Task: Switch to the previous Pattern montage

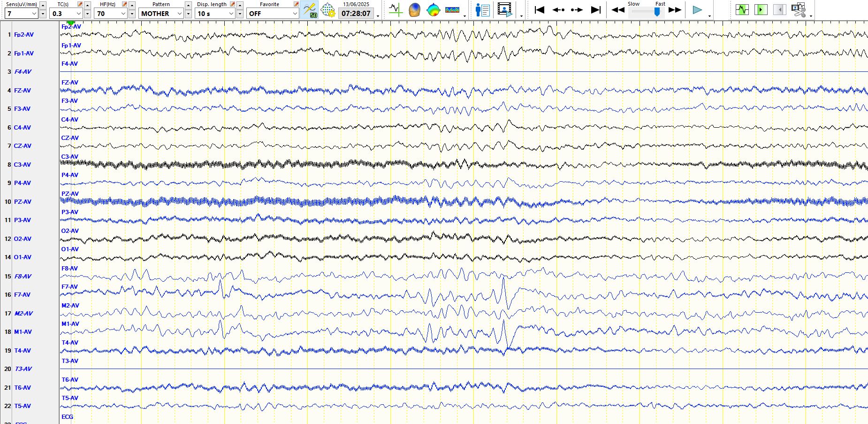Action: pyautogui.click(x=188, y=5)
